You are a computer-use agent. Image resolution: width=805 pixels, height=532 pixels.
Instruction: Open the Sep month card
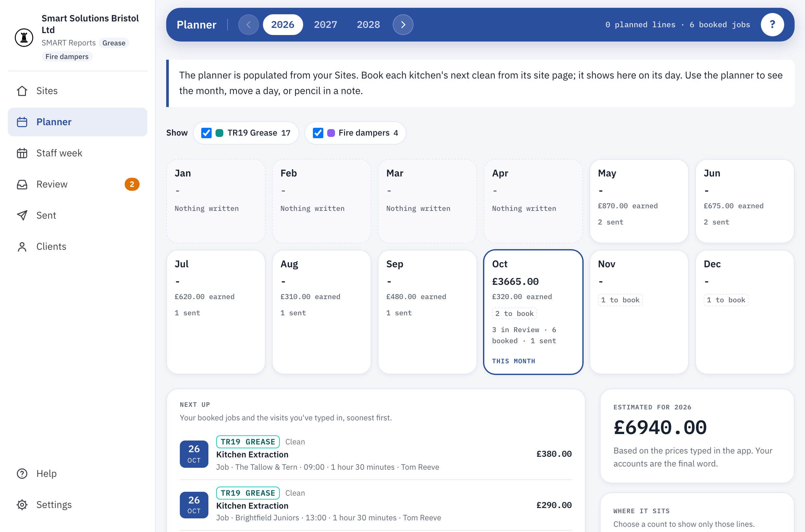coord(427,312)
